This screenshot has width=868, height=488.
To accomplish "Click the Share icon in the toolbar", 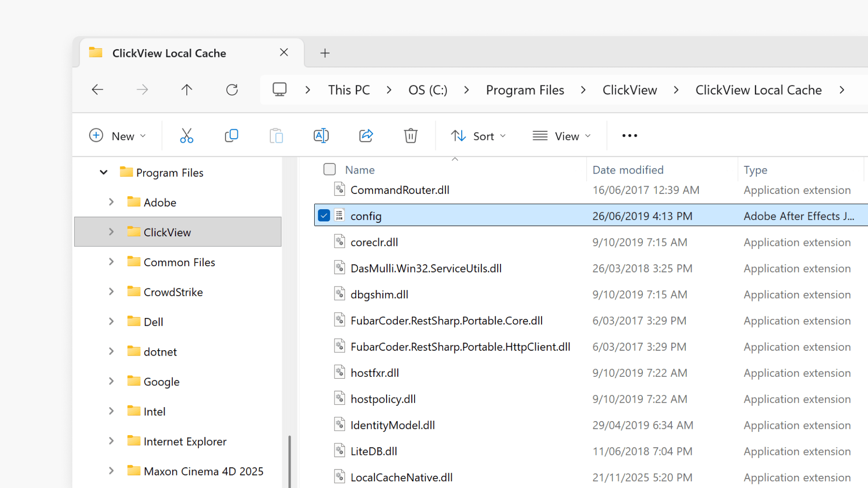I will click(366, 135).
